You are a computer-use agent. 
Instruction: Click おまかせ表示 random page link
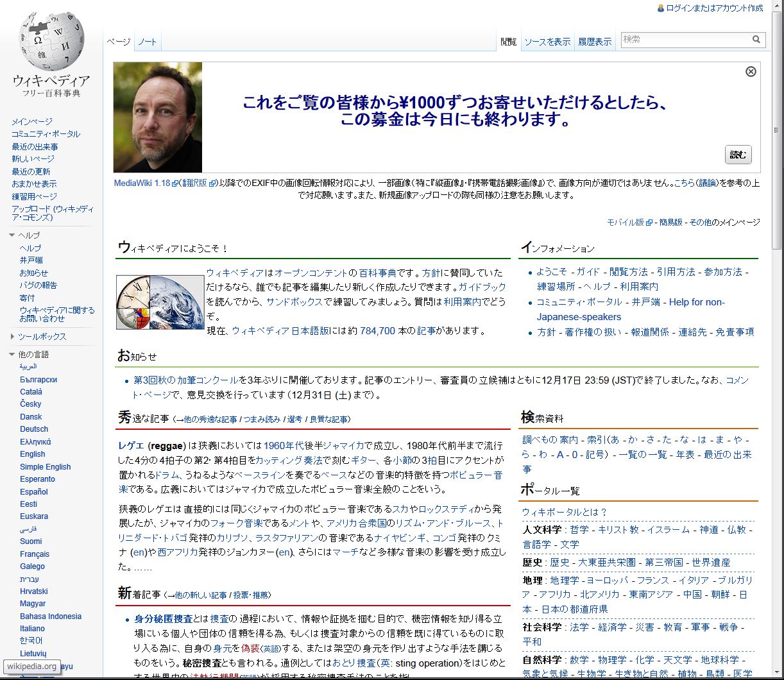pyautogui.click(x=34, y=184)
